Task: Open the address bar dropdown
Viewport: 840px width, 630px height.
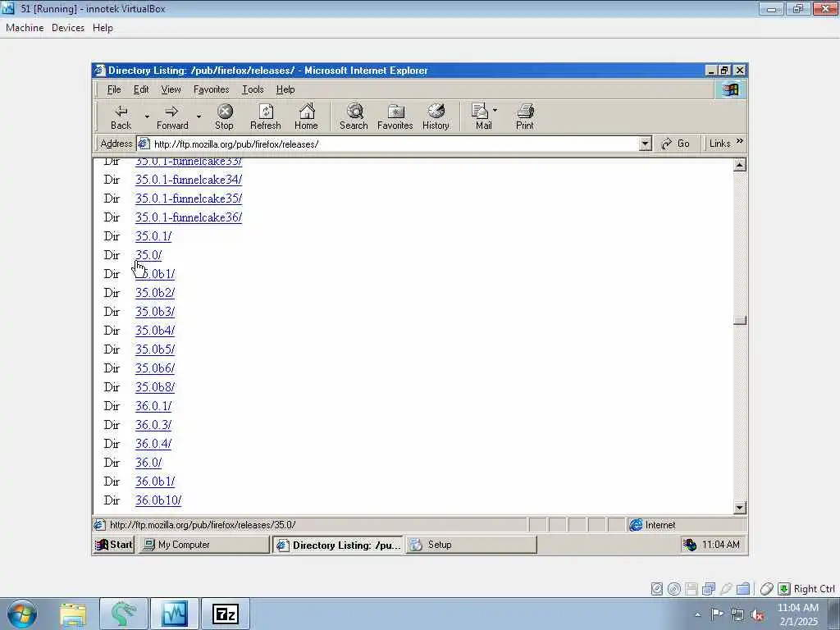Action: [646, 144]
